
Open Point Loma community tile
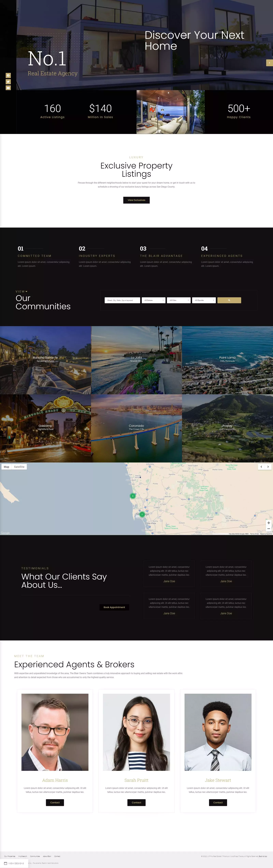pos(227,360)
